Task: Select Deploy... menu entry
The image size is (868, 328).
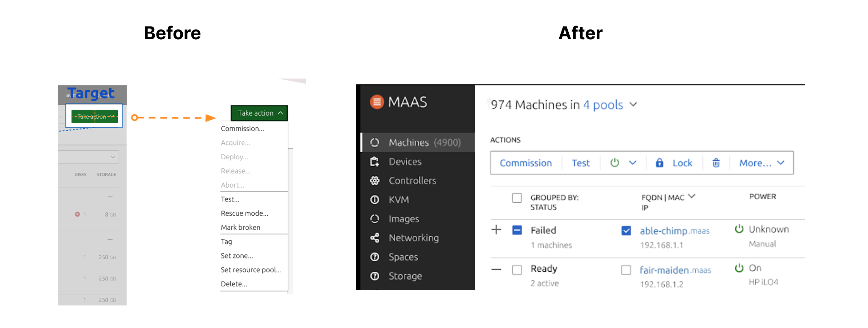Action: pos(234,157)
